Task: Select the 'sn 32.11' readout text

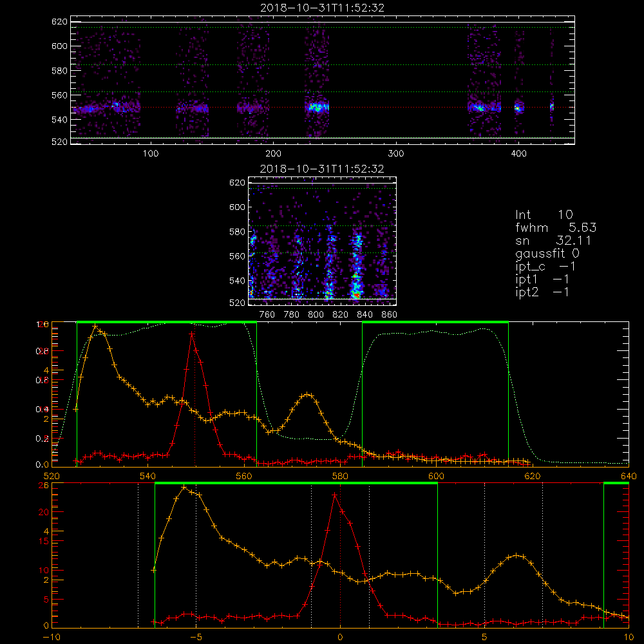Action: (x=553, y=240)
